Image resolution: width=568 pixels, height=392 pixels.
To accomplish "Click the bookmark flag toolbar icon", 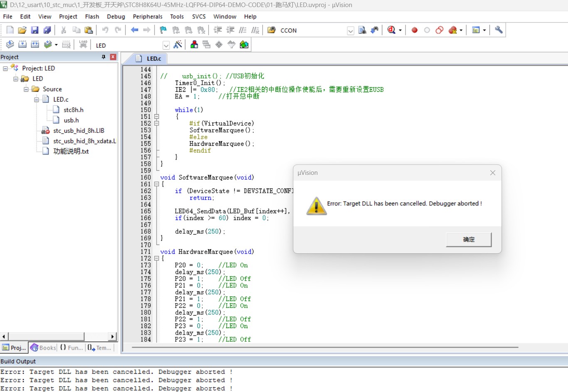I will coord(163,30).
